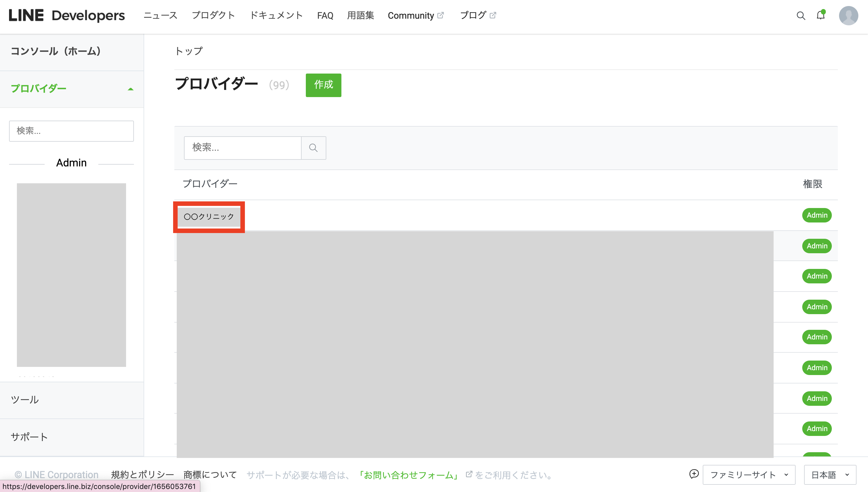The height and width of the screenshot is (492, 868).
Task: Open the ファミリーサイト dropdown
Action: point(749,475)
